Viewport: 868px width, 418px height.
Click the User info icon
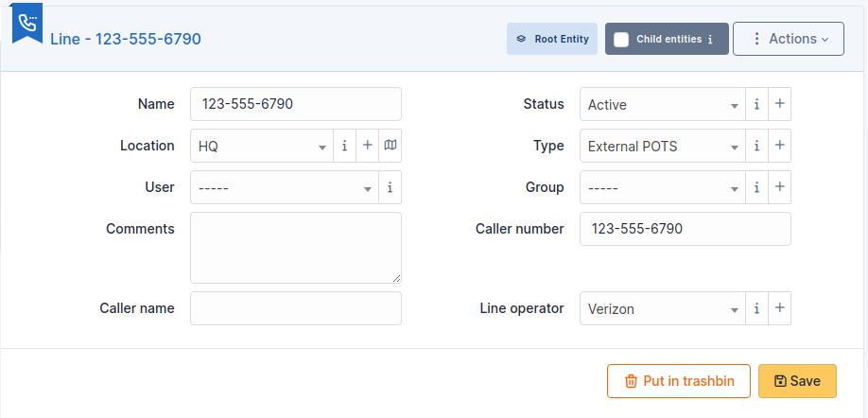(x=391, y=187)
